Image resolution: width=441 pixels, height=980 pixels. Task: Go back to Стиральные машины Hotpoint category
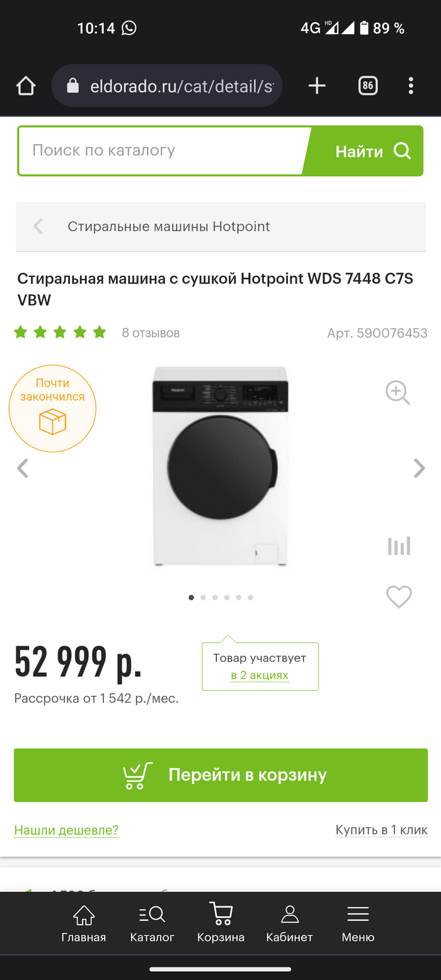pos(220,227)
